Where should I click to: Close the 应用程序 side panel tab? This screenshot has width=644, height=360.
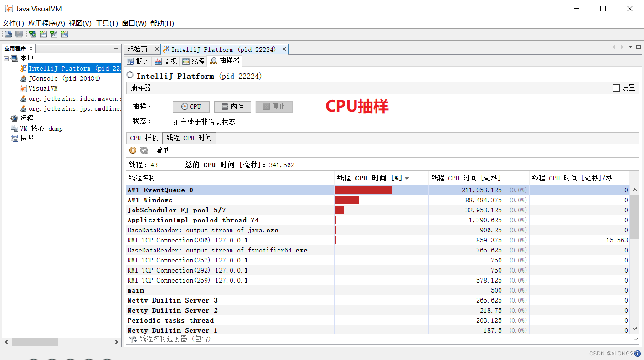[31, 49]
